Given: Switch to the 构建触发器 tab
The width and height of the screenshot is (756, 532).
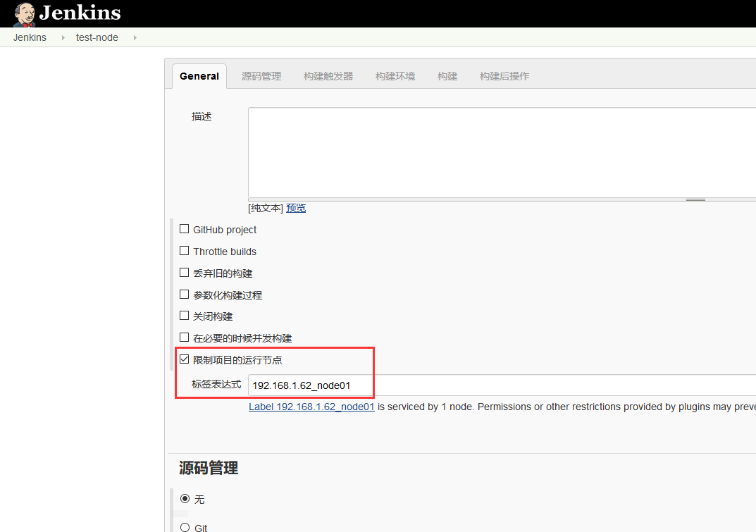Looking at the screenshot, I should tap(328, 76).
